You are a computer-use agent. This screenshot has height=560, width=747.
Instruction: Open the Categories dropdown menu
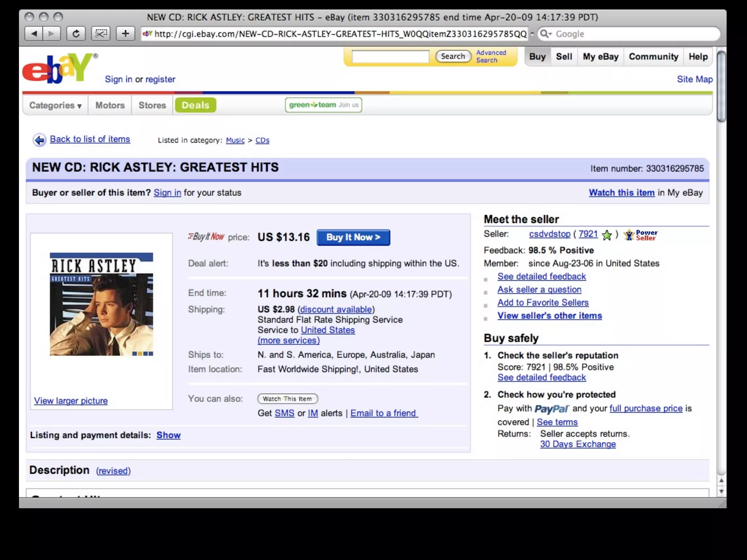point(55,105)
